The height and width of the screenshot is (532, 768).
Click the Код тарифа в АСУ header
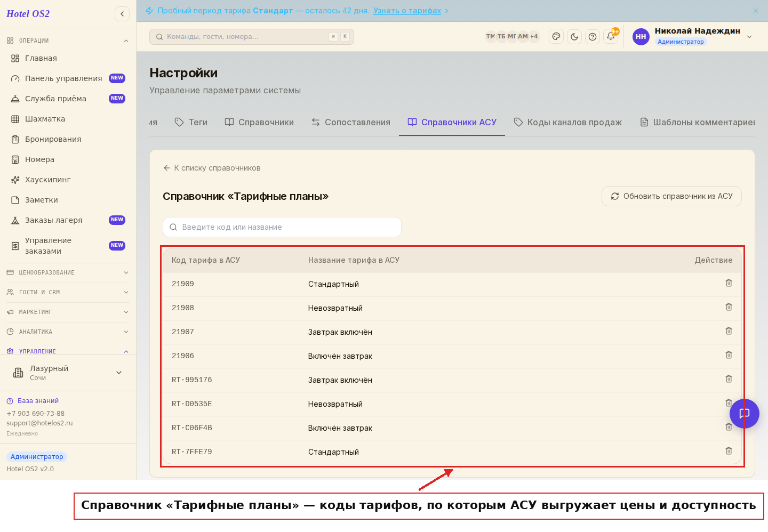tap(206, 260)
